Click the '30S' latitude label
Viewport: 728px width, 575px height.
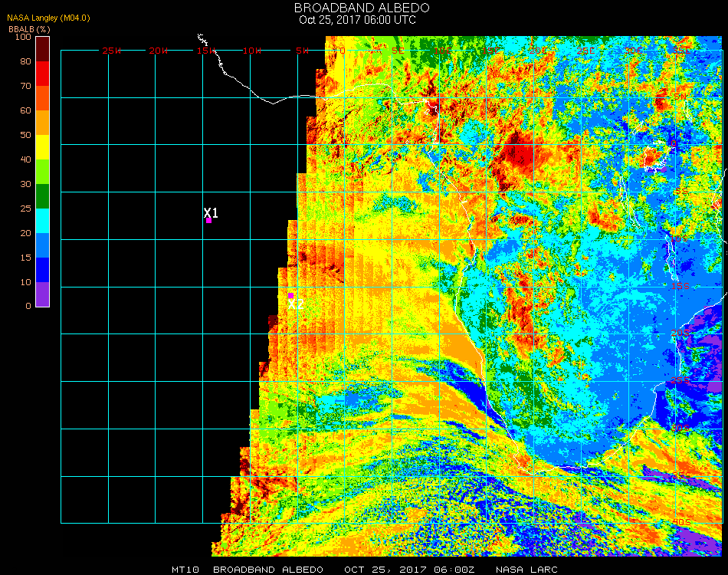coord(681,429)
